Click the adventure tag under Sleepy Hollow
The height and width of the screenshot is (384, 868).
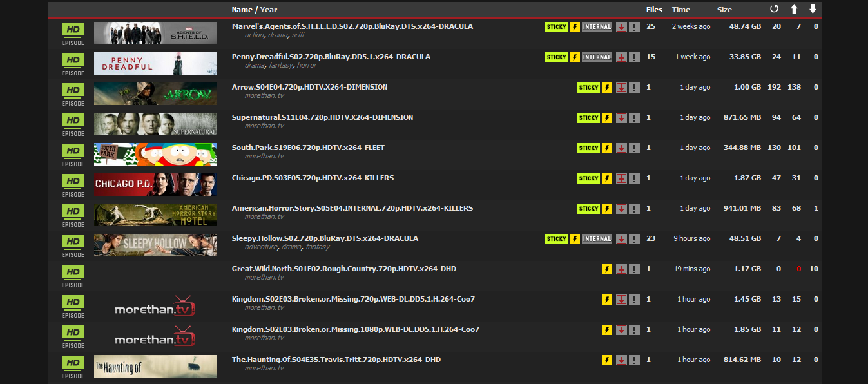pyautogui.click(x=261, y=247)
